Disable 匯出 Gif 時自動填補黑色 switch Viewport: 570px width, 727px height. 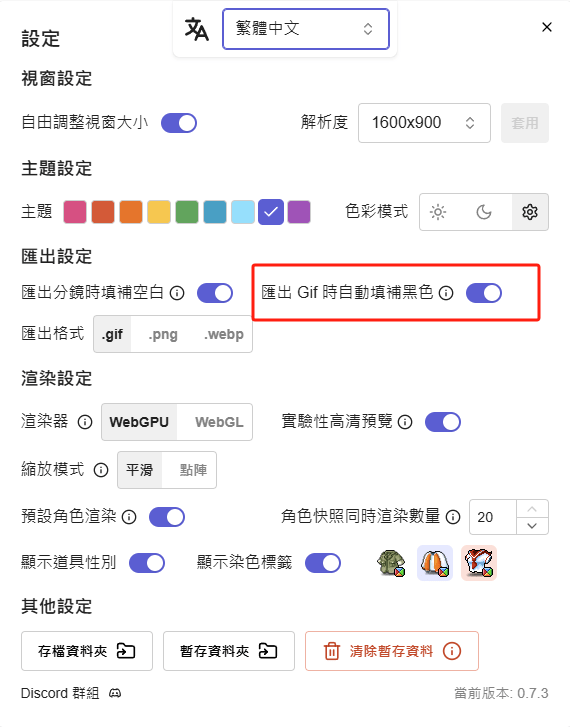click(x=484, y=293)
